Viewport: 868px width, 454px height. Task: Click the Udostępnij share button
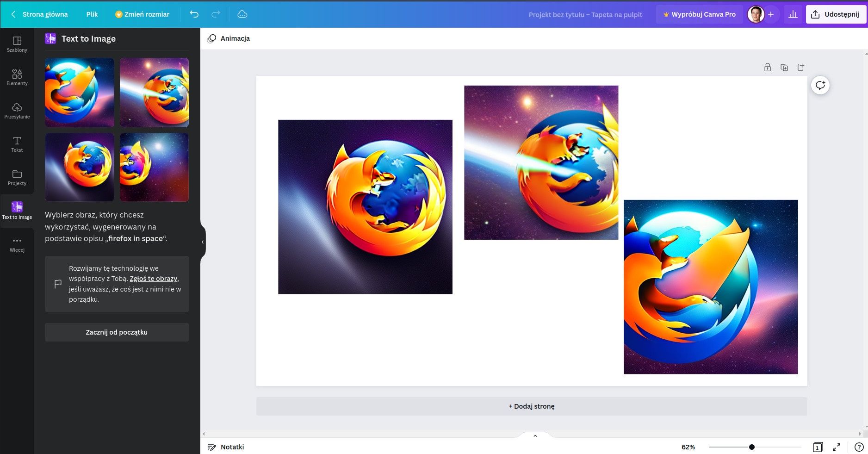pyautogui.click(x=836, y=14)
